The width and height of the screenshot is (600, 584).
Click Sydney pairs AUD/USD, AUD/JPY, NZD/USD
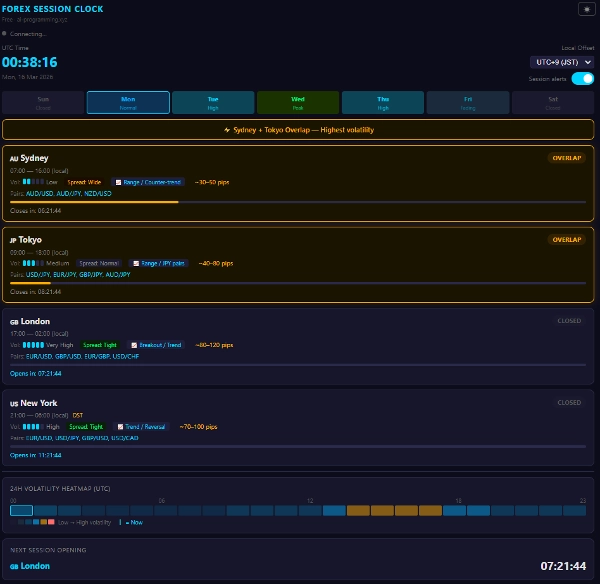(x=68, y=194)
